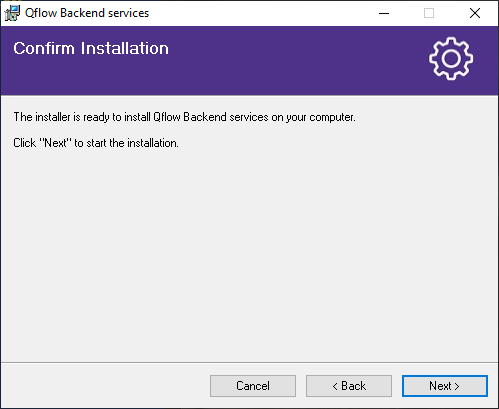Click the left chevron on Back button
This screenshot has width=499, height=409.
335,386
